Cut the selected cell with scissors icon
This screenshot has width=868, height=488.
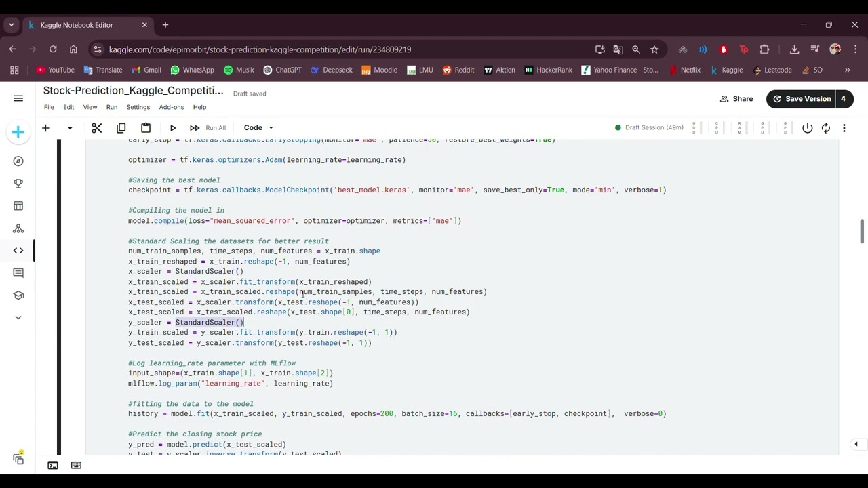click(96, 128)
